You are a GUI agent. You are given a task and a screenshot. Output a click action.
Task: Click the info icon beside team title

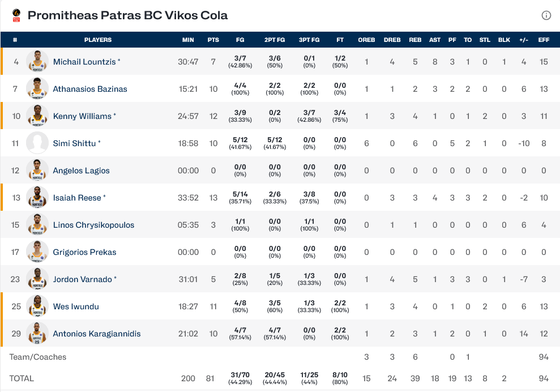tap(546, 15)
